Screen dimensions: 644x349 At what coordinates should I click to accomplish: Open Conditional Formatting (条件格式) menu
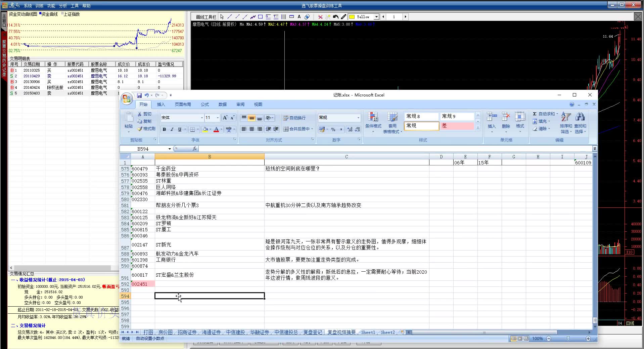point(373,122)
